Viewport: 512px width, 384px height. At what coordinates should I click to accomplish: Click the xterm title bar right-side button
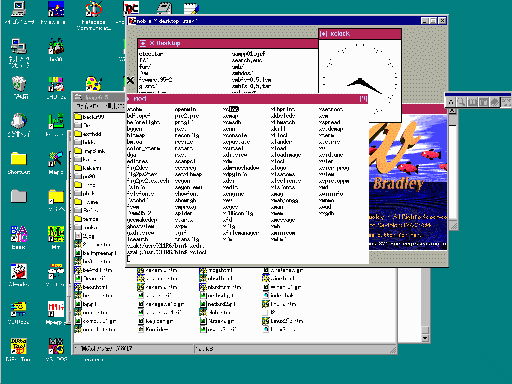pos(363,99)
